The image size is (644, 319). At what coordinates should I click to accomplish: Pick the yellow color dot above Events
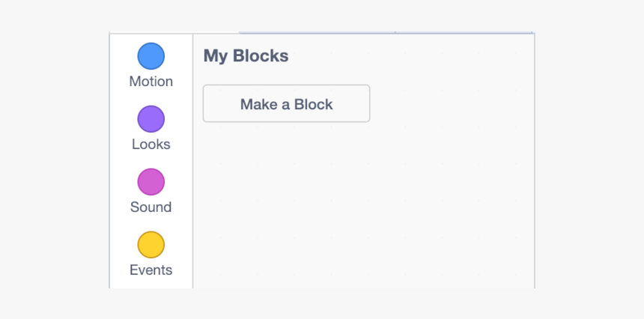pos(151,245)
